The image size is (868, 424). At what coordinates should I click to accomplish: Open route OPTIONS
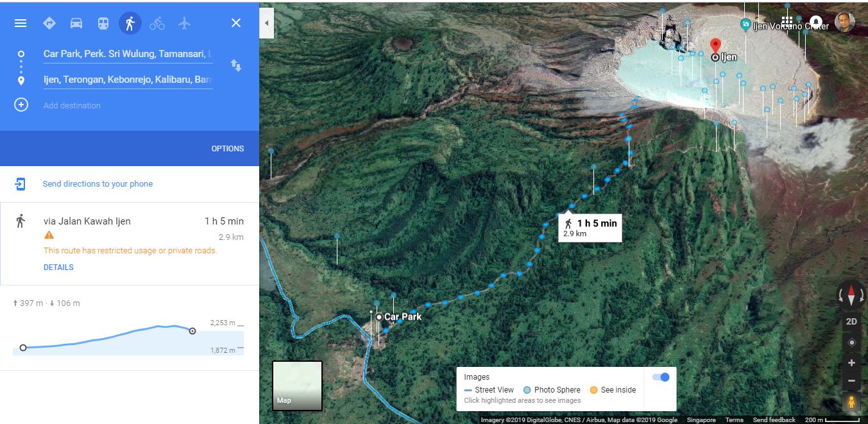(228, 148)
